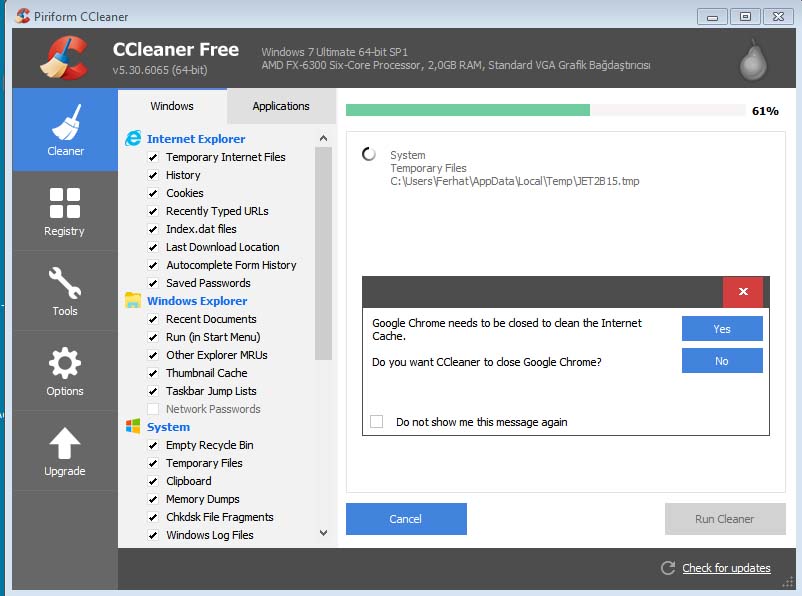This screenshot has width=802, height=596.
Task: Open the Registry section icon
Action: (65, 203)
